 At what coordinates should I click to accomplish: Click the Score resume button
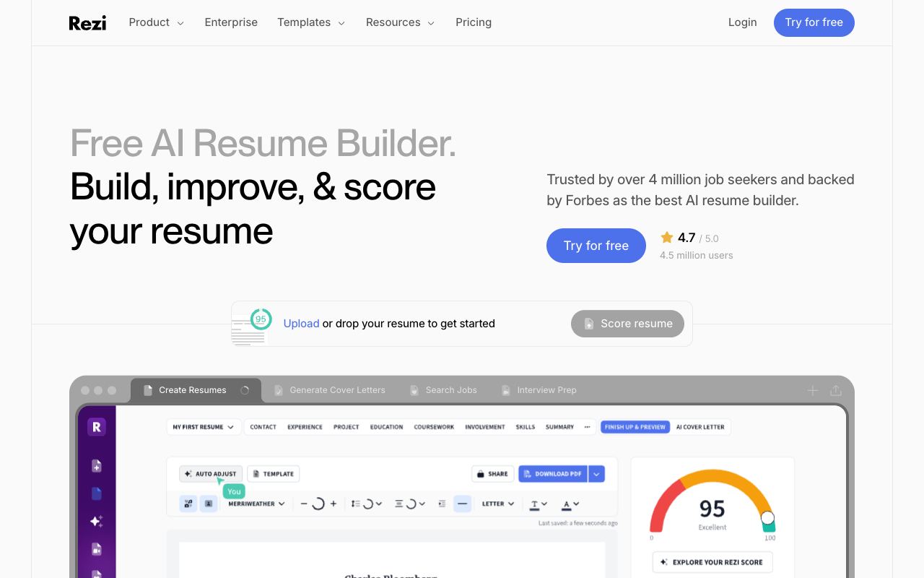pyautogui.click(x=627, y=324)
